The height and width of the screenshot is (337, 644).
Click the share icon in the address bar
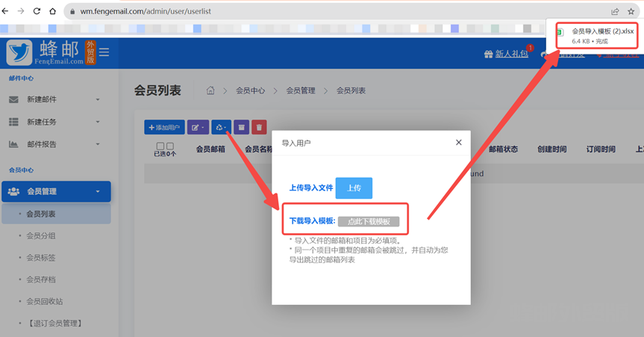pyautogui.click(x=614, y=11)
